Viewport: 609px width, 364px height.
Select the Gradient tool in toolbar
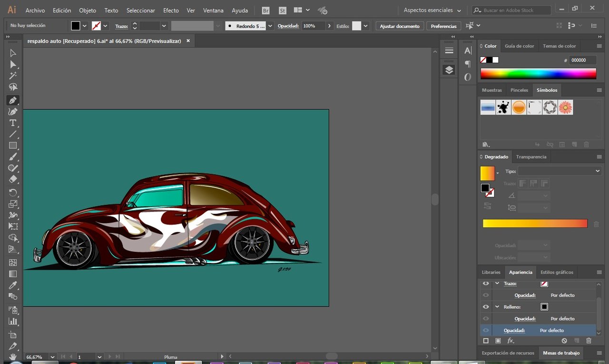pos(13,274)
